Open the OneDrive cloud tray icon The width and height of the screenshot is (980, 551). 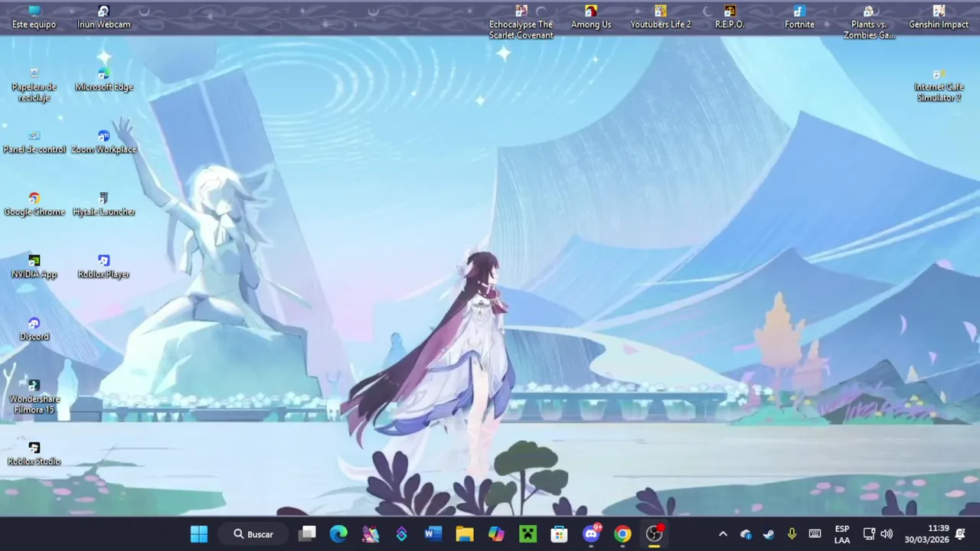[x=746, y=534]
